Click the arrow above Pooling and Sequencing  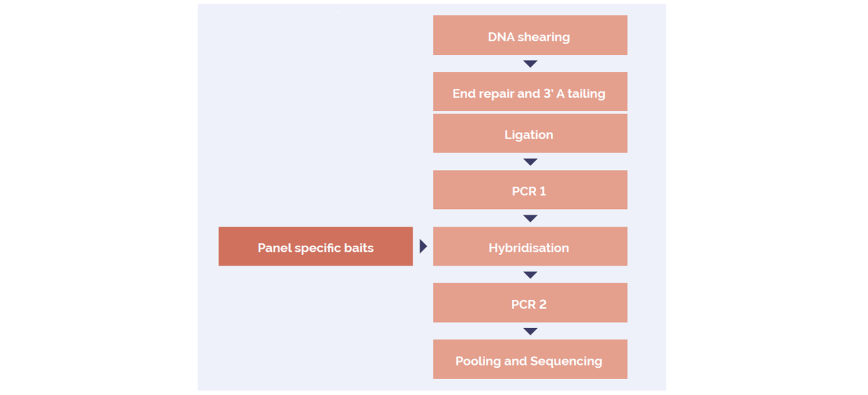click(530, 332)
